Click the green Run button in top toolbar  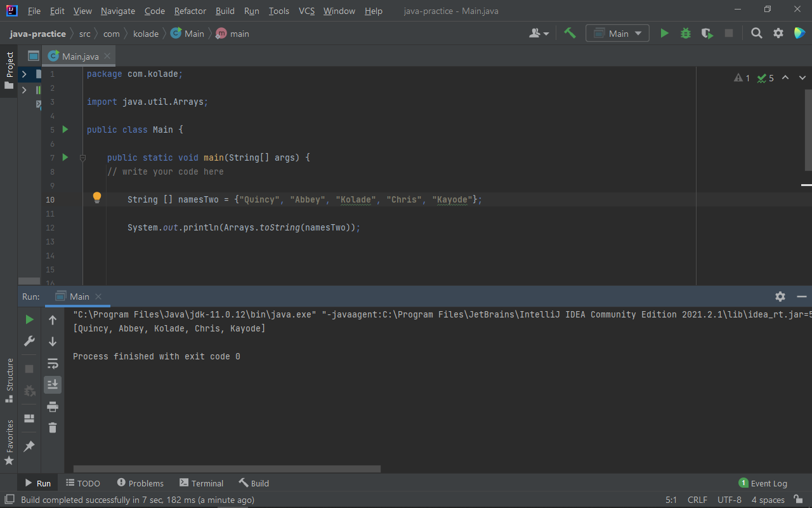pos(664,34)
